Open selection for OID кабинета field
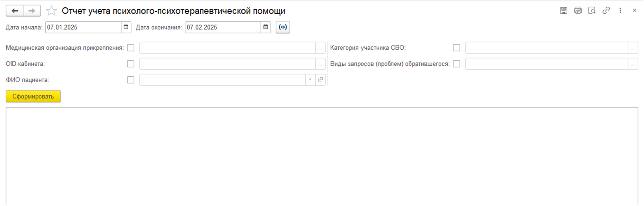Image resolution: width=644 pixels, height=206 pixels. tap(320, 64)
